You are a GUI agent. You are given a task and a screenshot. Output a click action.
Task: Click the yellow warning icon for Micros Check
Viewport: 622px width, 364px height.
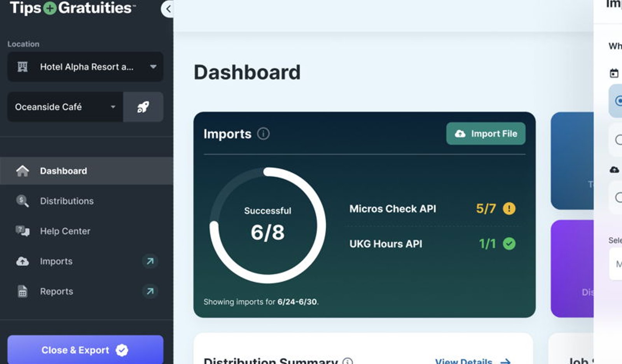[509, 209]
